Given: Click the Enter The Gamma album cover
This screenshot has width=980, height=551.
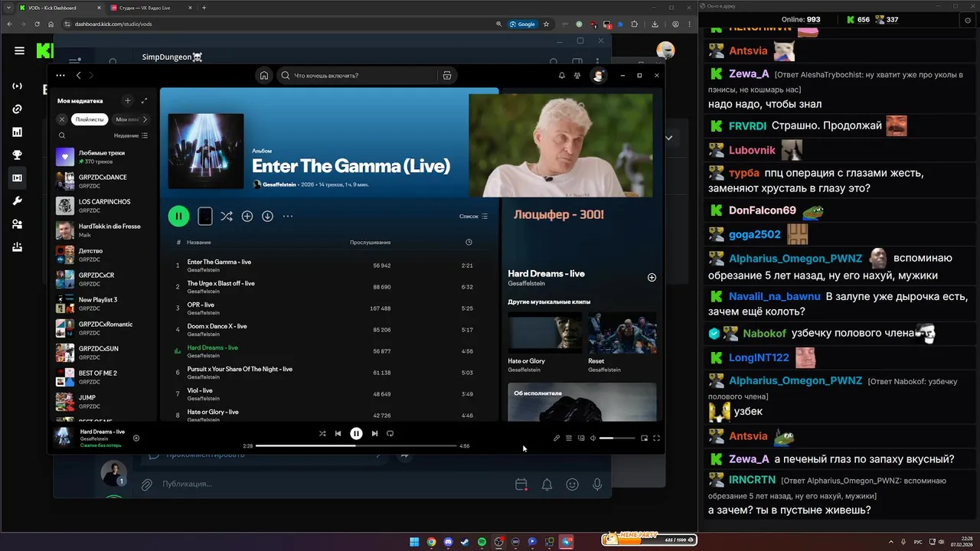Looking at the screenshot, I should tap(206, 152).
